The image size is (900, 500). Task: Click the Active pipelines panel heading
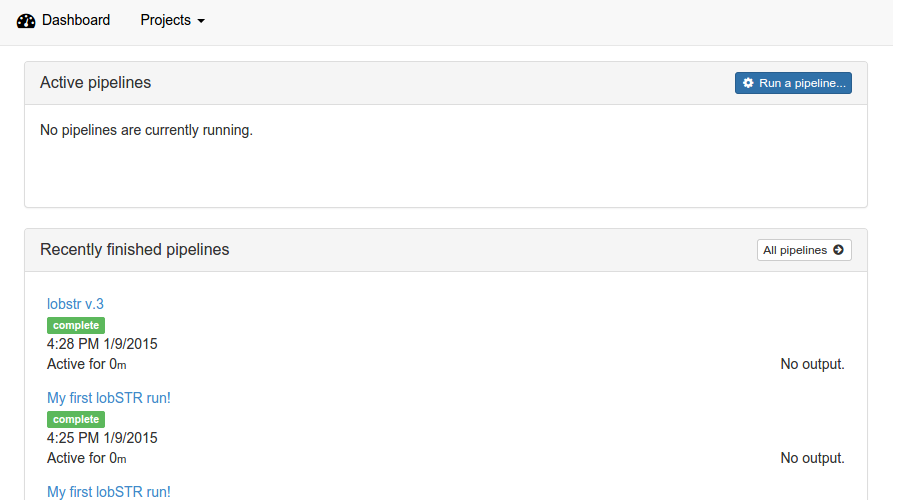[x=95, y=83]
